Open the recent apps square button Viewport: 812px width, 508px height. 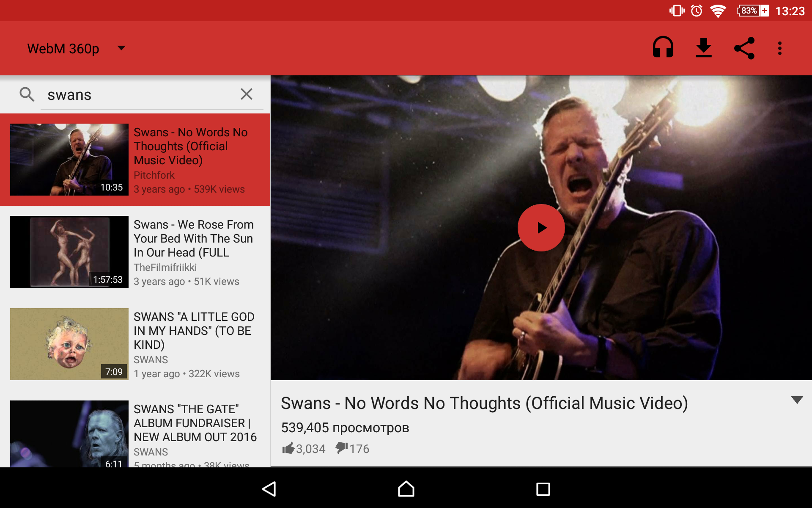coord(543,489)
